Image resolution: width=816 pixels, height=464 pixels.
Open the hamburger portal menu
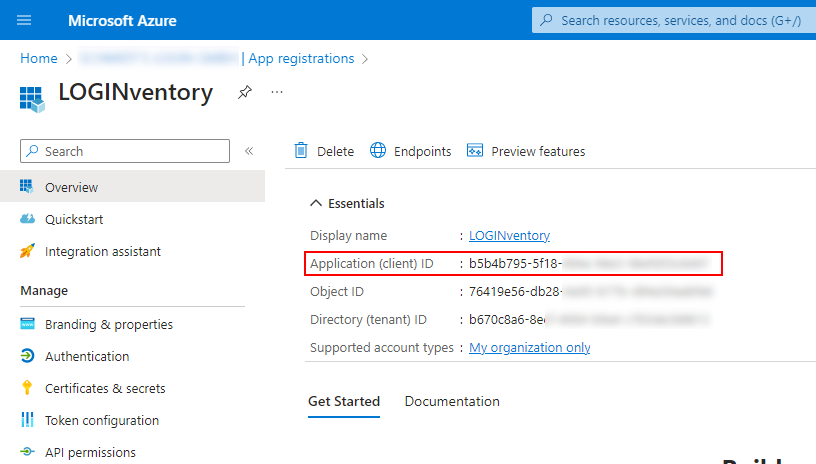pyautogui.click(x=24, y=20)
